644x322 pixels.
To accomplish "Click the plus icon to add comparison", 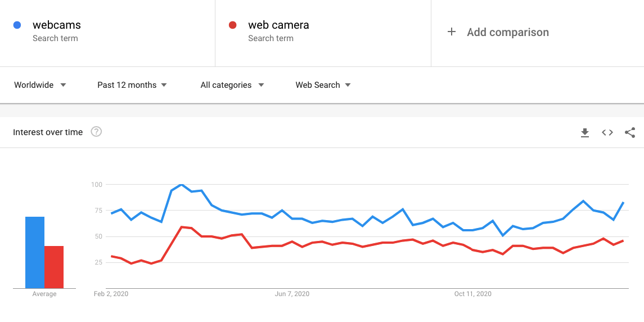I will 451,32.
